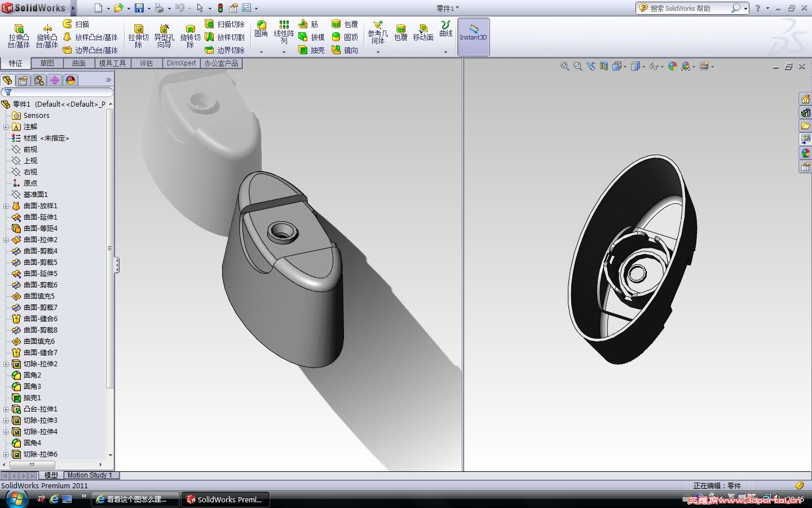Select the 模型 model bottom tab
Viewport: 812px width, 508px height.
51,475
